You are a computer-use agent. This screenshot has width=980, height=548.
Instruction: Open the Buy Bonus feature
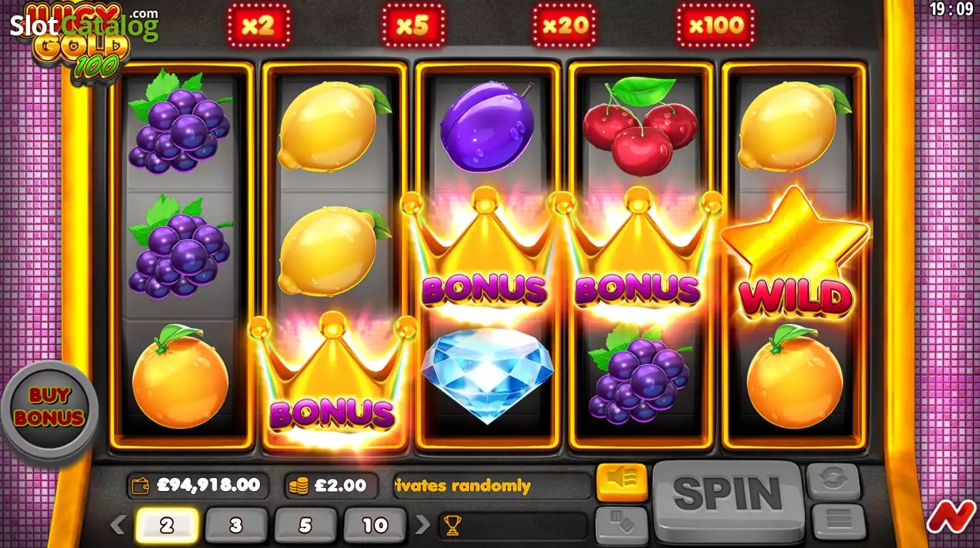[x=48, y=406]
